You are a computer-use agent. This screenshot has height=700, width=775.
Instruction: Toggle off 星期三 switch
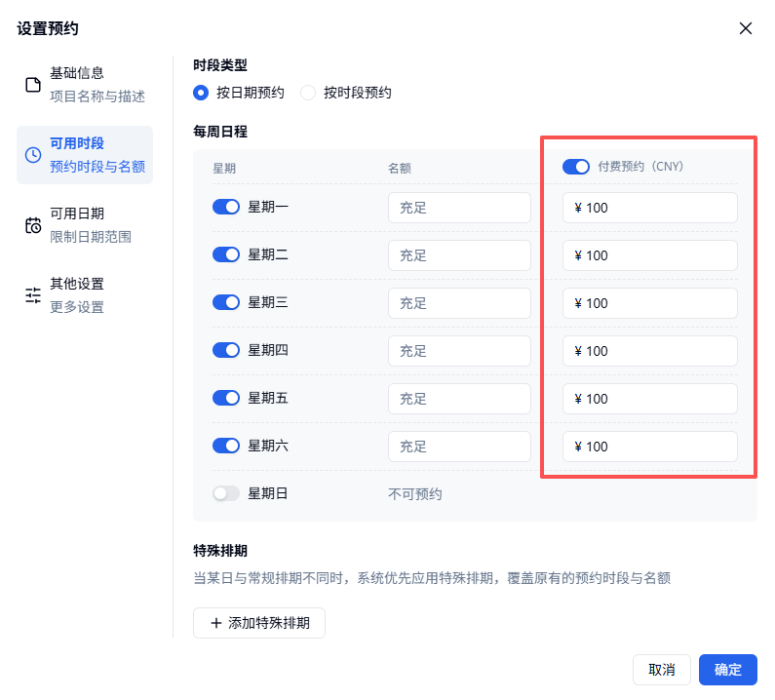pyautogui.click(x=226, y=302)
